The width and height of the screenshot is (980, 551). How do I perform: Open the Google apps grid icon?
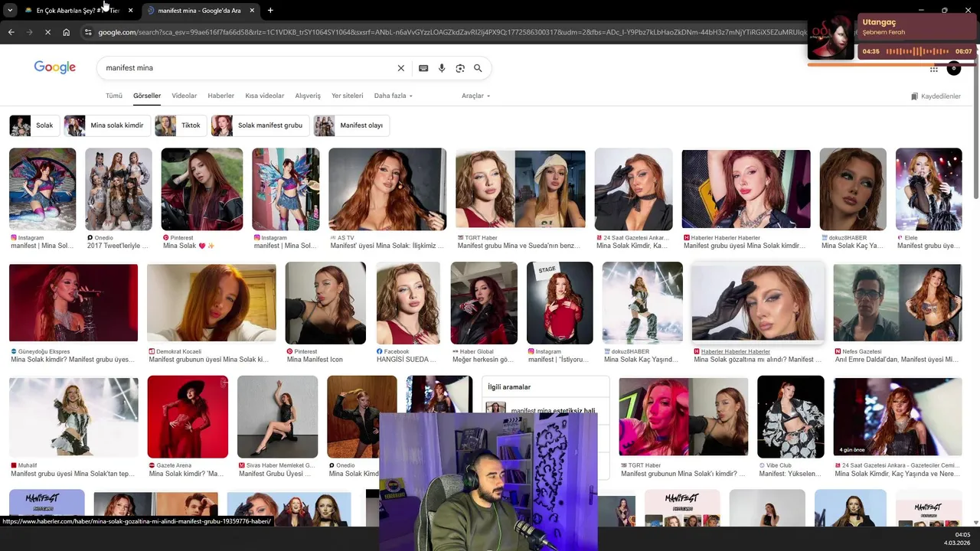point(933,69)
